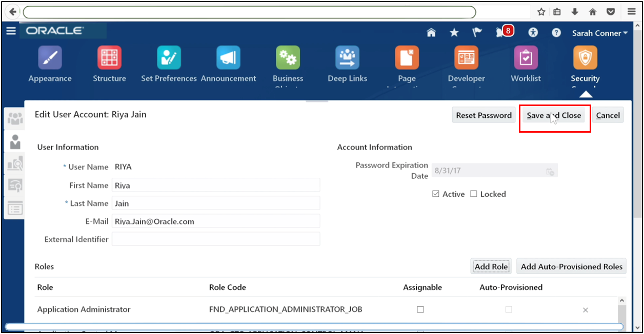Open the notifications bell with 8 alerts

[500, 32]
